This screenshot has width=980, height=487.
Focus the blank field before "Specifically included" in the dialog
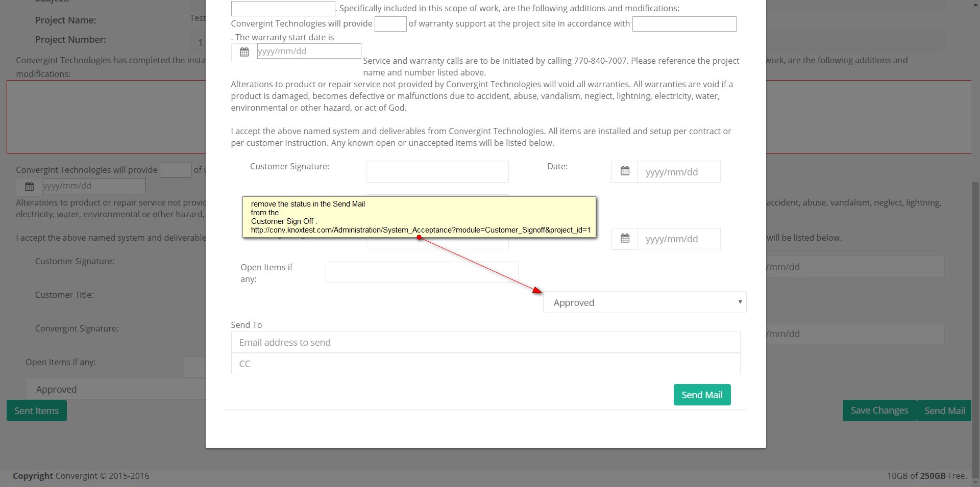coord(283,9)
